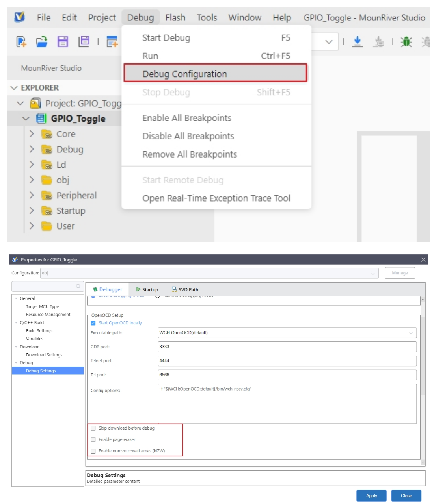
Task: Open the File menu
Action: 44,18
